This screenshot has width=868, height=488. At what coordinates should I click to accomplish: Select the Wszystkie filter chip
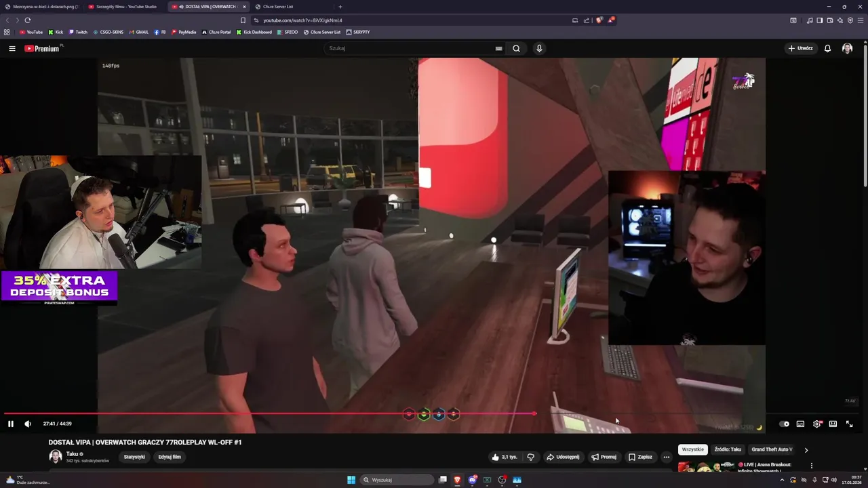pyautogui.click(x=693, y=449)
